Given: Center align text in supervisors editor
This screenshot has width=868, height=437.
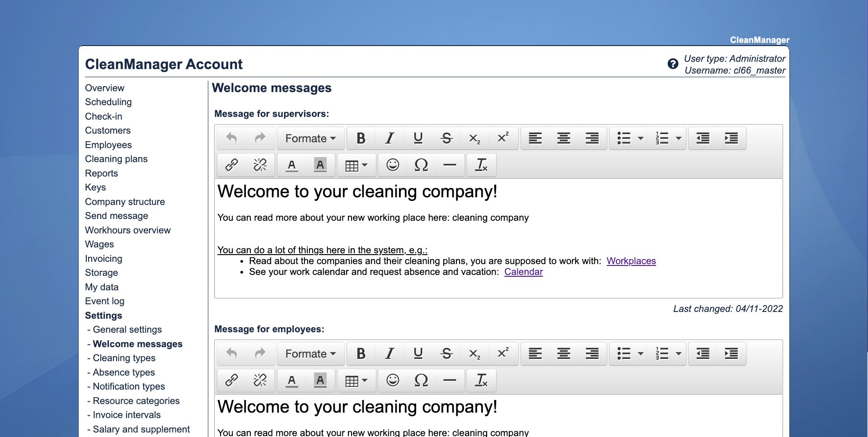Looking at the screenshot, I should coord(563,138).
